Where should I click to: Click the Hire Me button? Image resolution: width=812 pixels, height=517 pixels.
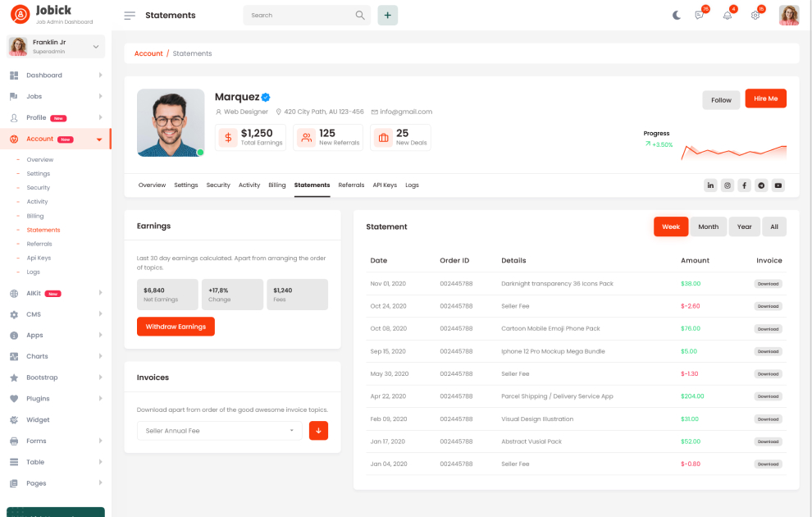click(x=765, y=98)
